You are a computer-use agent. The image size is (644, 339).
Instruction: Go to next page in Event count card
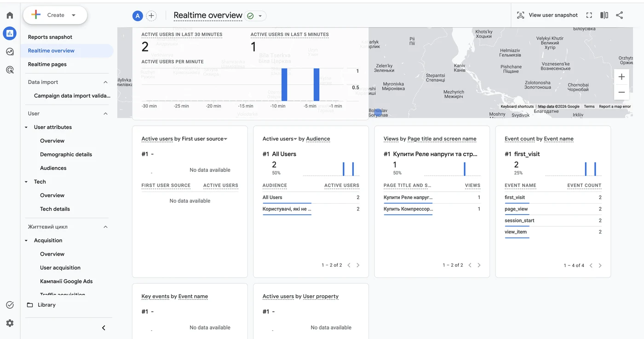tap(600, 265)
